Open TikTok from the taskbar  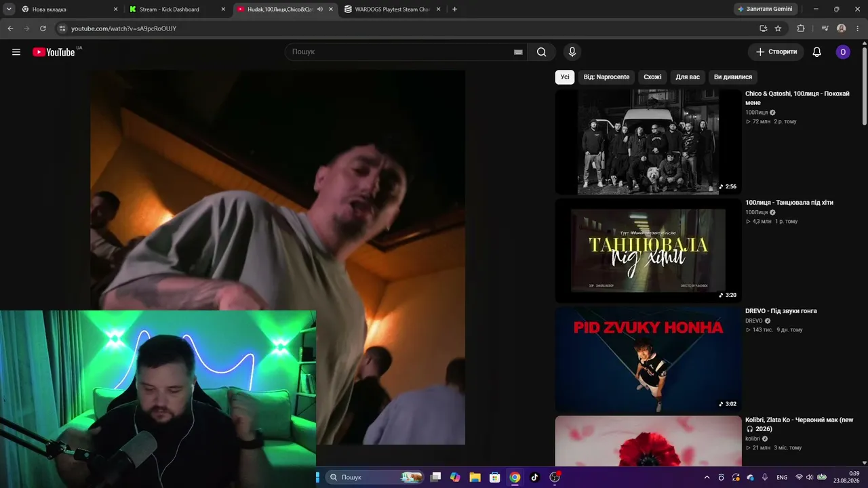(534, 477)
